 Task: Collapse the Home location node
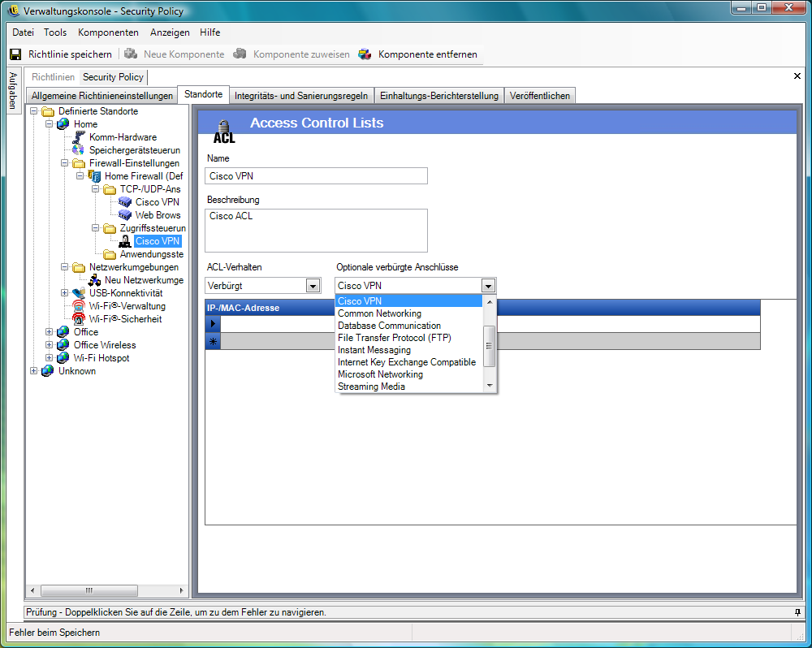click(x=50, y=124)
